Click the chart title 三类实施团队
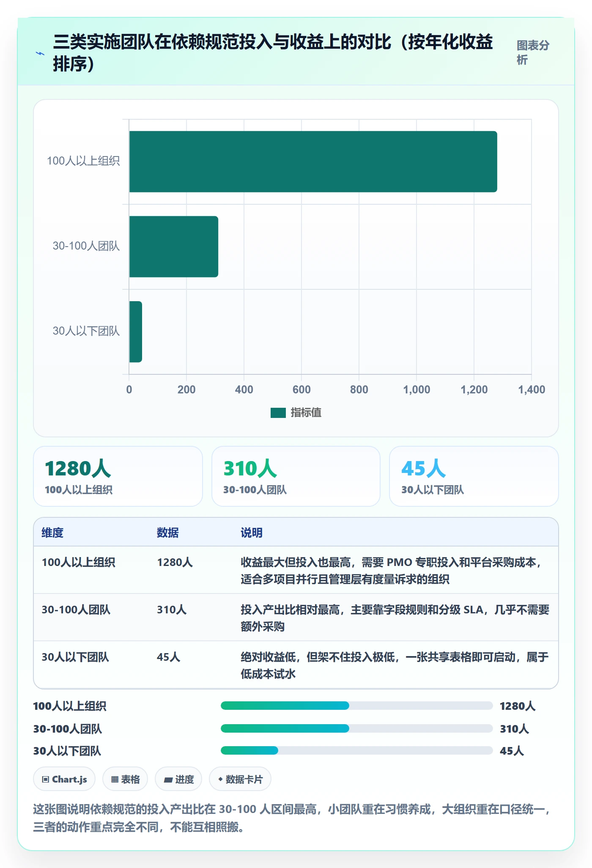This screenshot has height=868, width=592. coord(273,53)
